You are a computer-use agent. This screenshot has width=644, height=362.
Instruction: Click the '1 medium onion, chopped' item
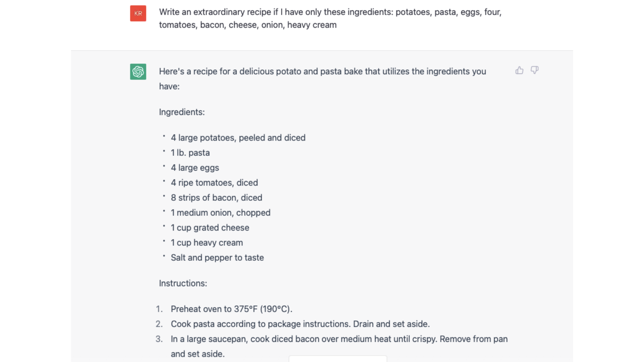point(220,213)
